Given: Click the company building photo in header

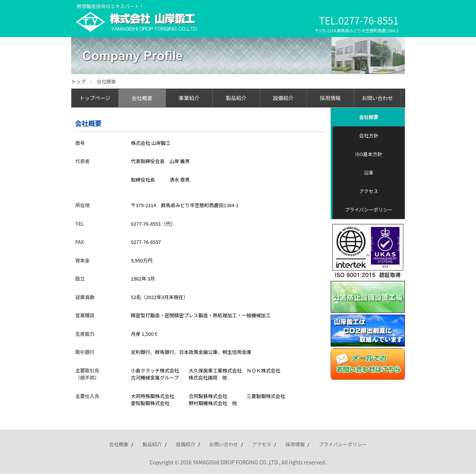Looking at the screenshot, I should pyautogui.click(x=368, y=56).
